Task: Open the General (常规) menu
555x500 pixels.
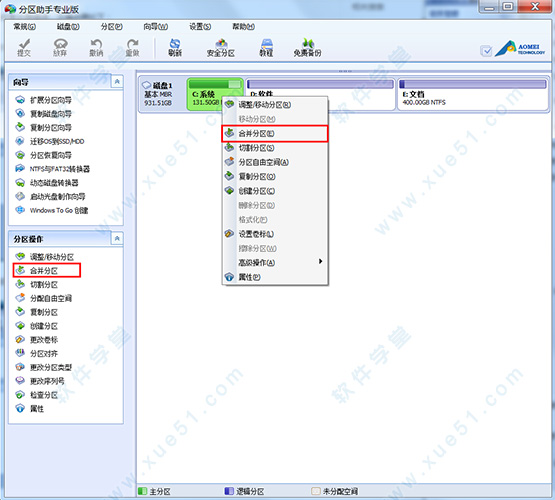Action: [x=25, y=27]
